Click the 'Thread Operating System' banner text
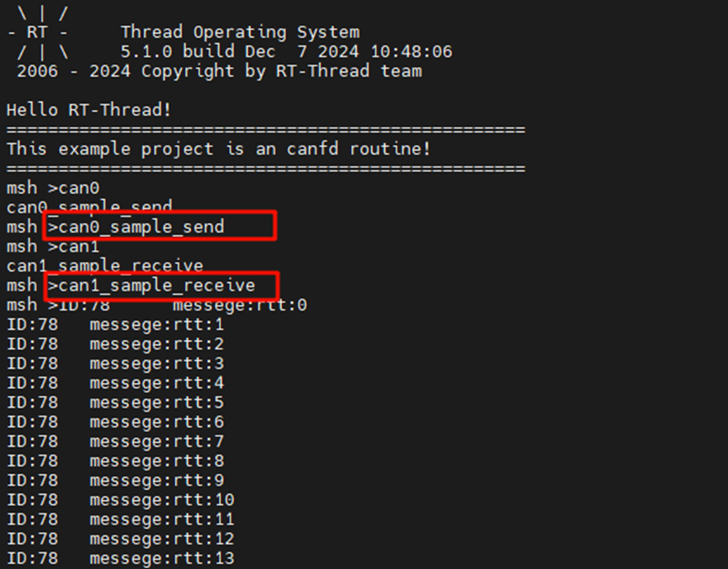The width and height of the screenshot is (728, 569). [240, 32]
